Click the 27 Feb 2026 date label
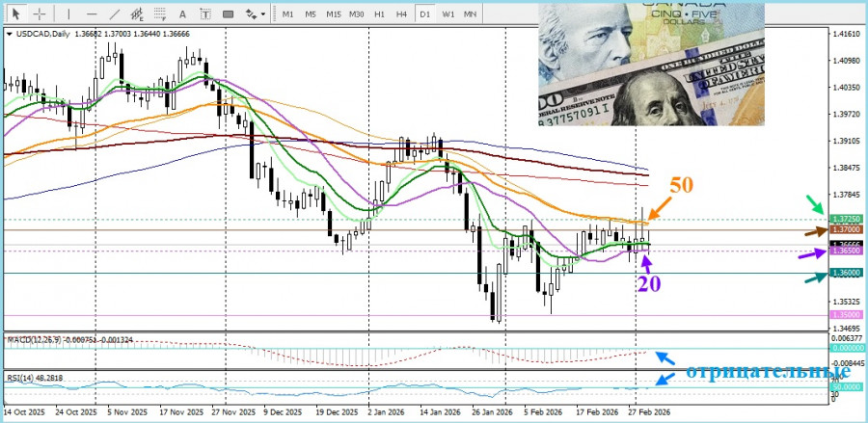Viewport: 868px width, 423px height. (x=648, y=412)
